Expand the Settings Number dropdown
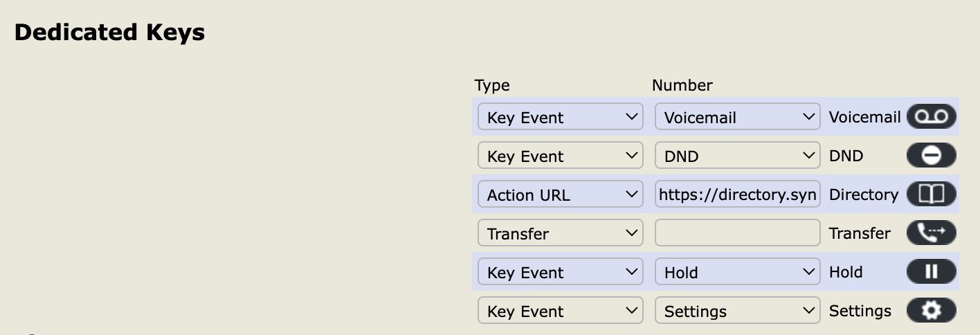The width and height of the screenshot is (980, 335). (737, 311)
